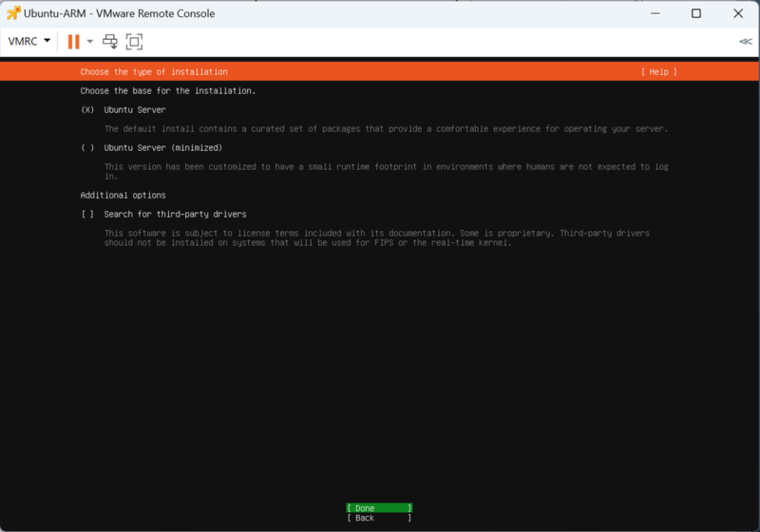
Task: Open the VMRC menu dropdown
Action: pos(29,41)
